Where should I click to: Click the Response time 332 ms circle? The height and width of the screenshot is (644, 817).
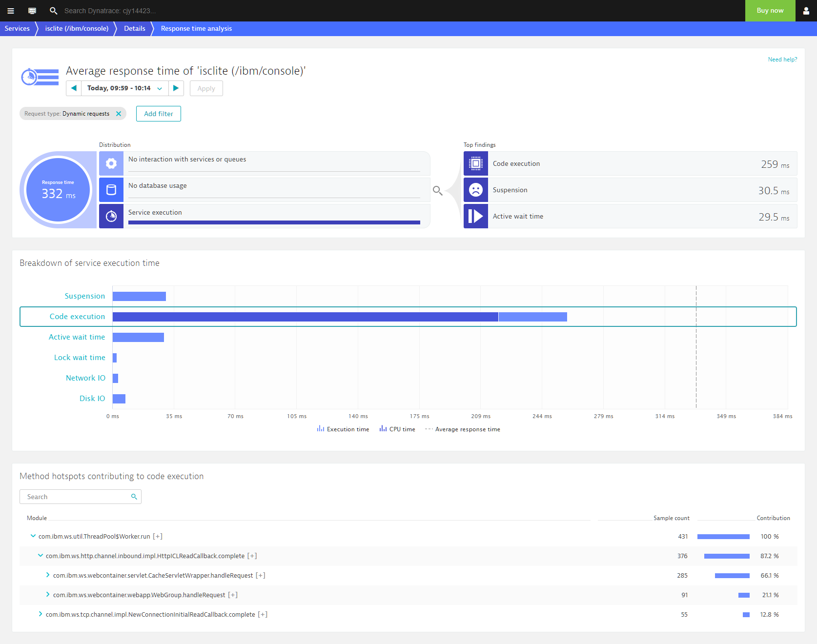pos(58,190)
